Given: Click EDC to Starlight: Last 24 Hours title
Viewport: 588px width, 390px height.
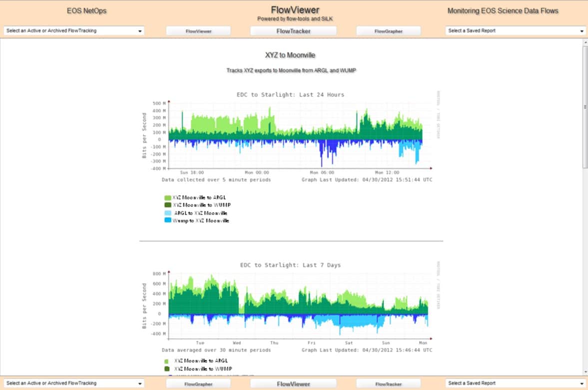Looking at the screenshot, I should [290, 94].
